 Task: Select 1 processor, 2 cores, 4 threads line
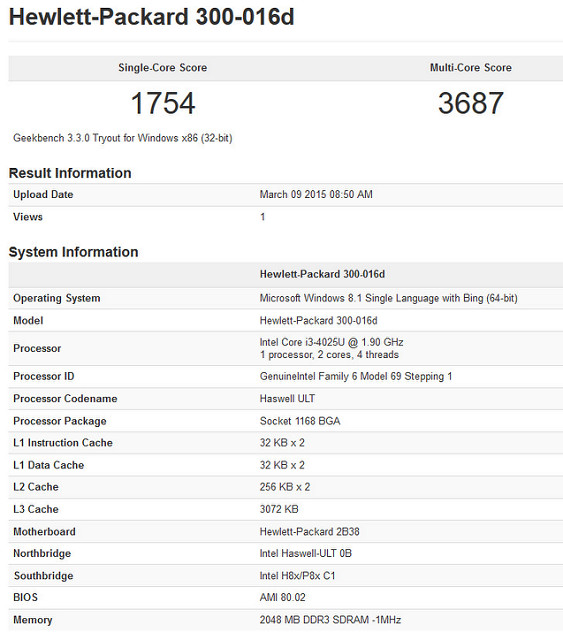[x=329, y=355]
